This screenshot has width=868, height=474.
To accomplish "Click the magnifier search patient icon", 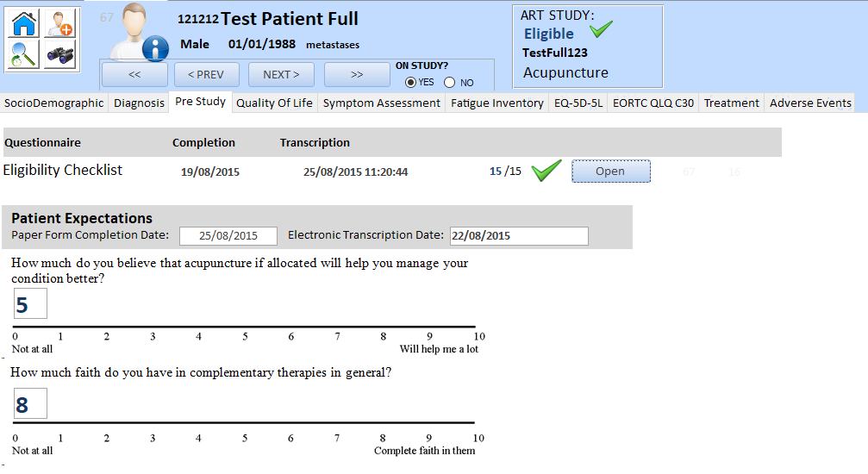I will click(x=24, y=55).
